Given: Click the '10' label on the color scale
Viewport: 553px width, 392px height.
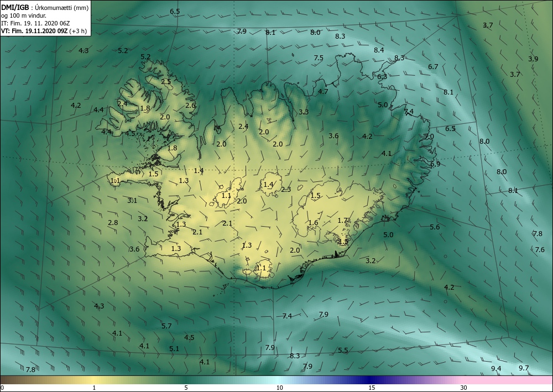Looking at the screenshot, I should click(279, 388).
